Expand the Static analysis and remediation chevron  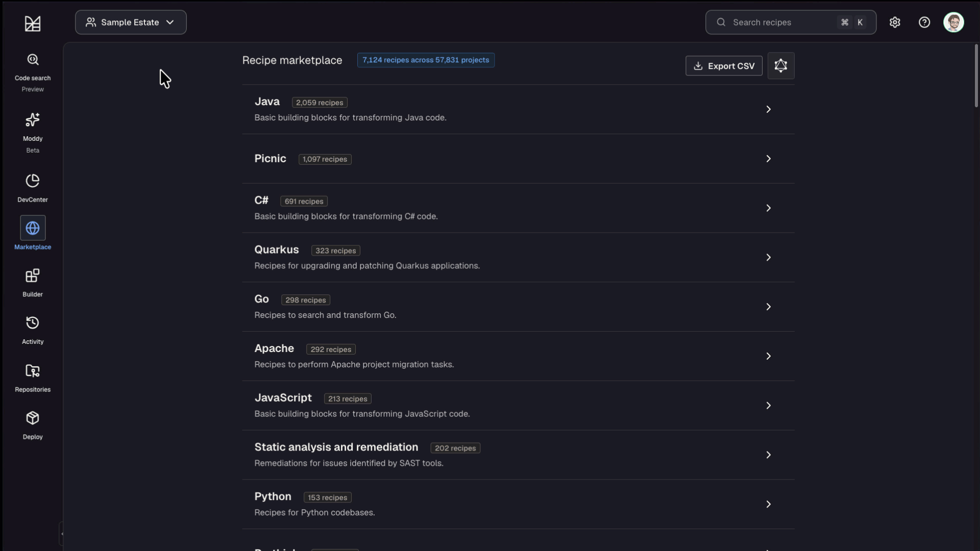click(x=768, y=455)
